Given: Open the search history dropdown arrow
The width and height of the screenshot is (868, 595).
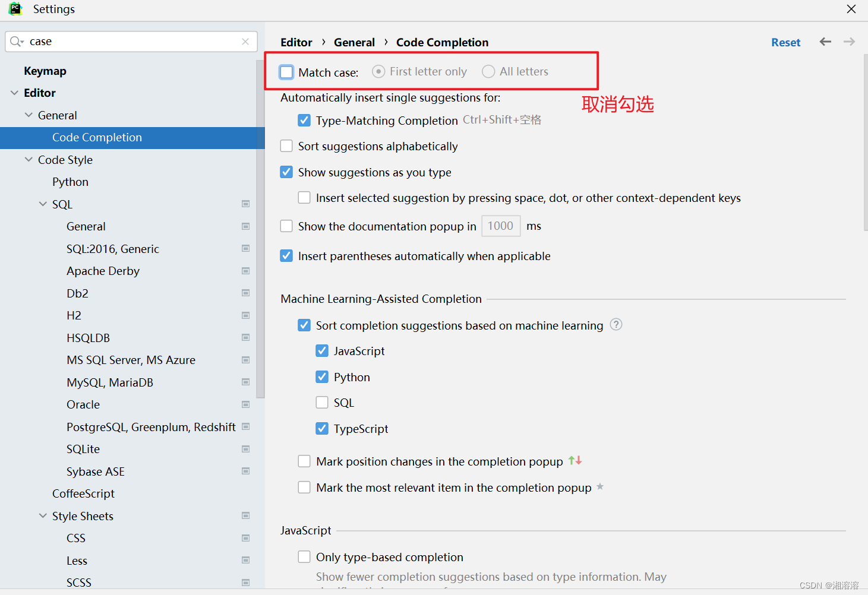Looking at the screenshot, I should click(22, 42).
